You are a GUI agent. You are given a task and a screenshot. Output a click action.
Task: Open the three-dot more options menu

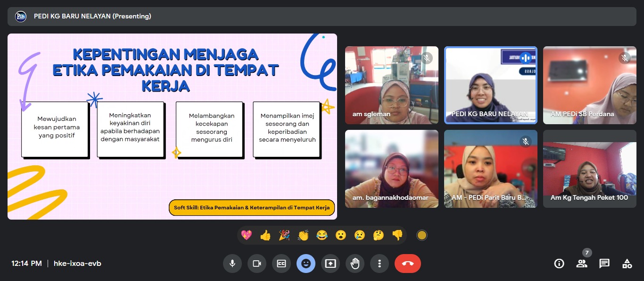[x=380, y=264]
